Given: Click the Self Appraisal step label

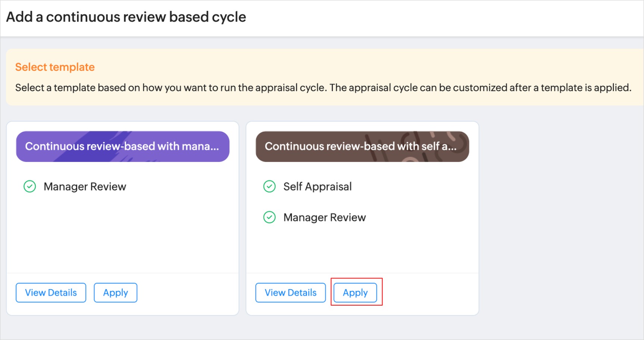Looking at the screenshot, I should pyautogui.click(x=317, y=186).
